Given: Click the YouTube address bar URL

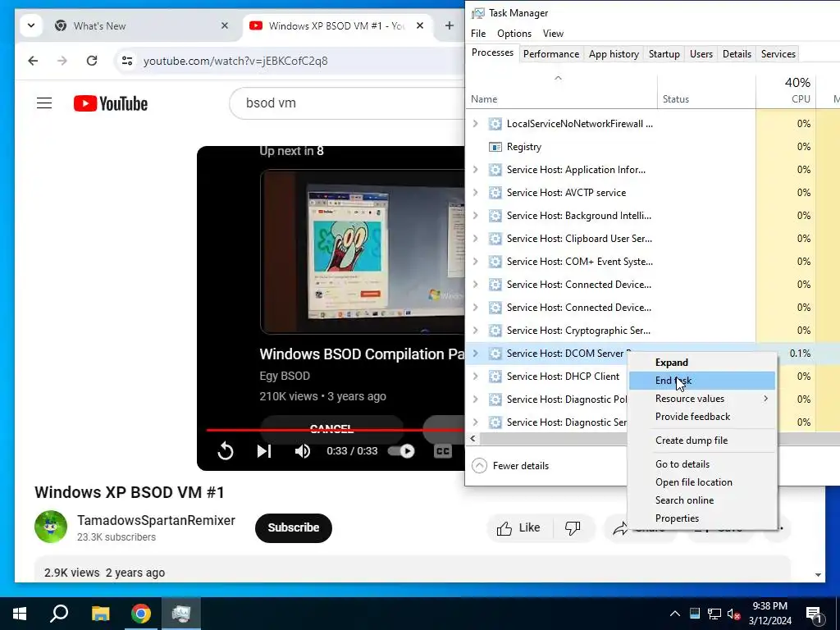Looking at the screenshot, I should click(235, 61).
